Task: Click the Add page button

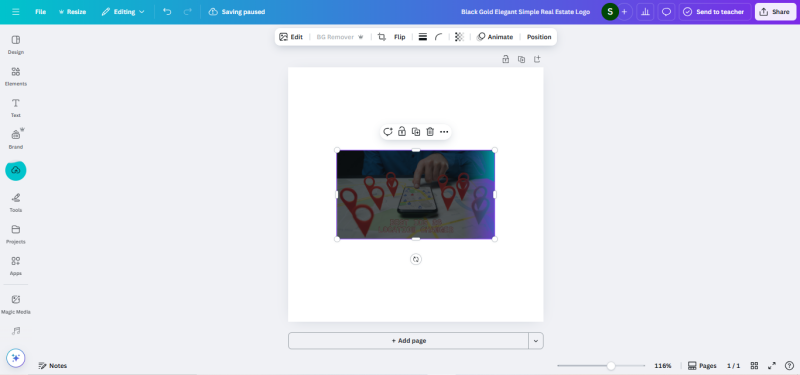Action: pyautogui.click(x=408, y=341)
